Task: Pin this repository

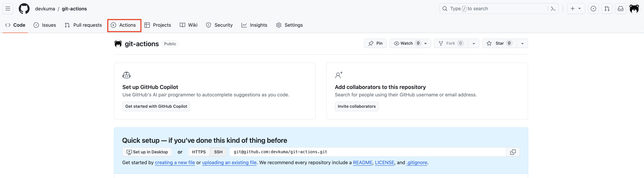Action: click(x=375, y=43)
